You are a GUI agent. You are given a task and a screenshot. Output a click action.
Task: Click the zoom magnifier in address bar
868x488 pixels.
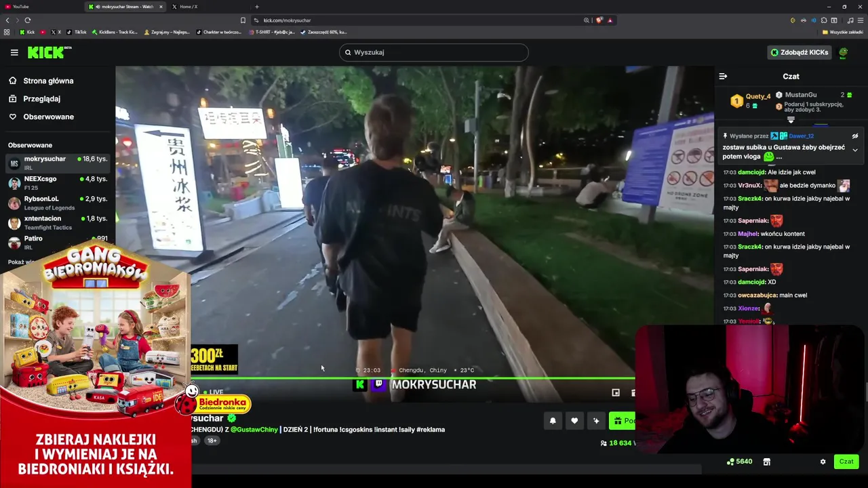pyautogui.click(x=587, y=20)
